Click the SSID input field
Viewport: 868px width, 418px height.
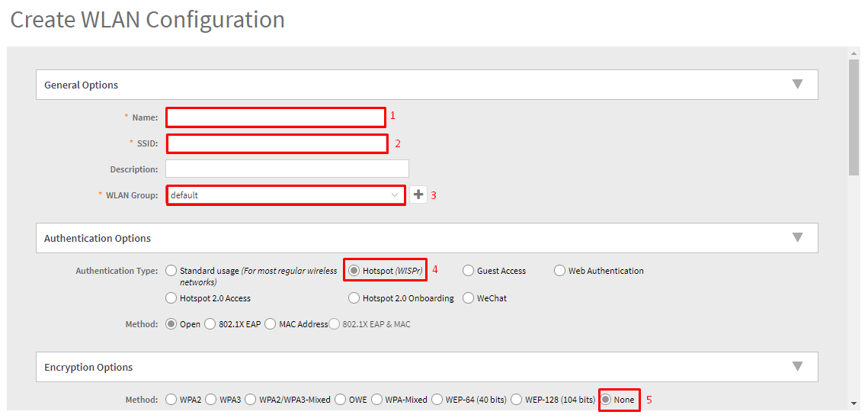click(277, 143)
